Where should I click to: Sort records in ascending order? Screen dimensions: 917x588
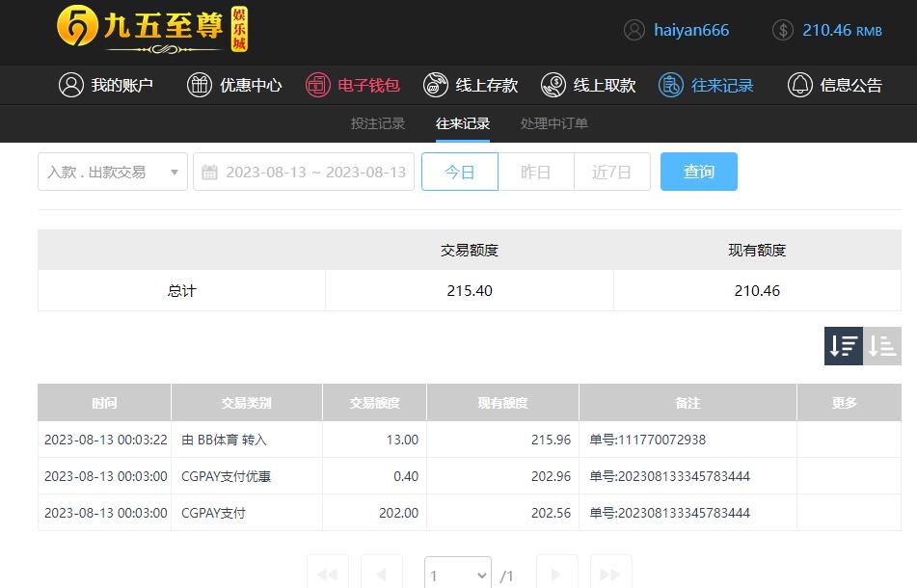click(882, 346)
